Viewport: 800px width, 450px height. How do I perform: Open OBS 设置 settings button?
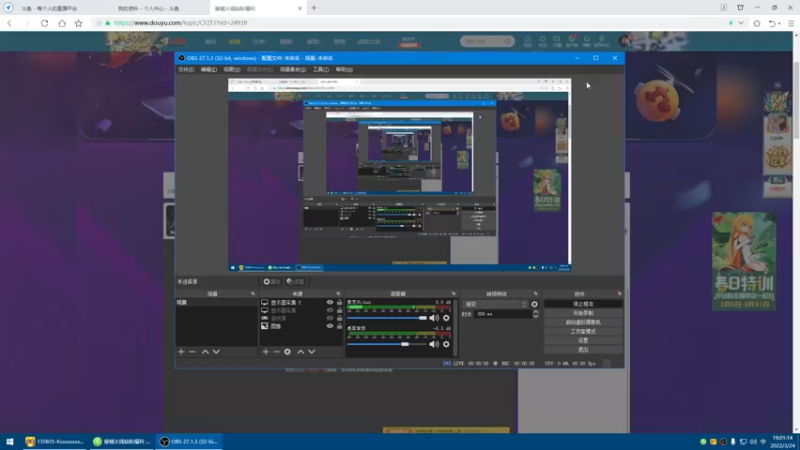coord(583,340)
